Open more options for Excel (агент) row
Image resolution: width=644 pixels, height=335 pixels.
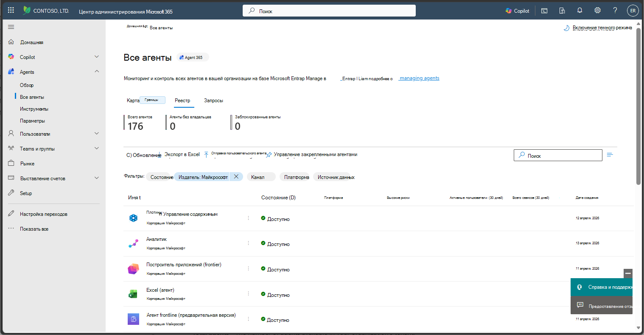248,293
